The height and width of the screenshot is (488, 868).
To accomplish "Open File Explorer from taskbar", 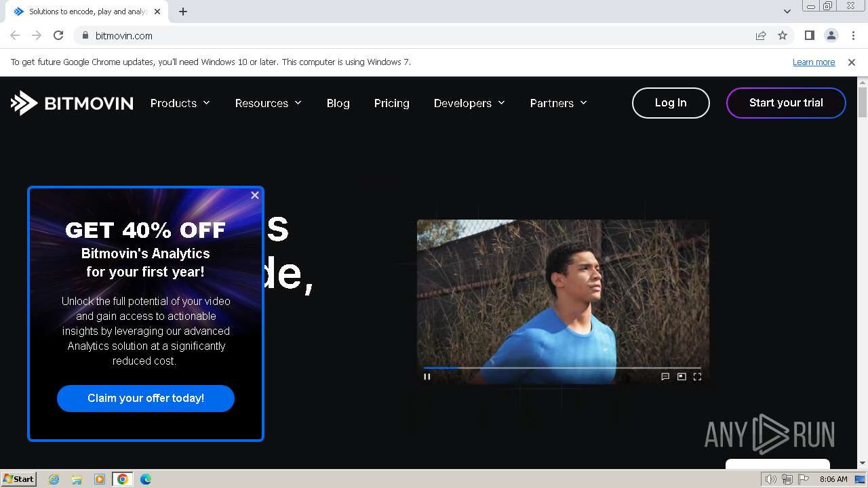I will tap(77, 479).
